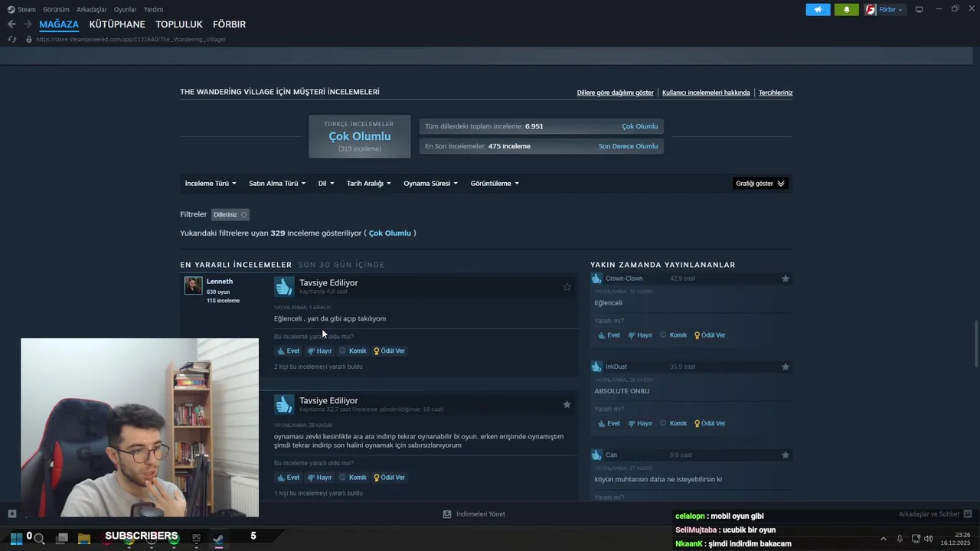
Task: Switch to the KÜTÜPHANE tab
Action: coord(117,24)
